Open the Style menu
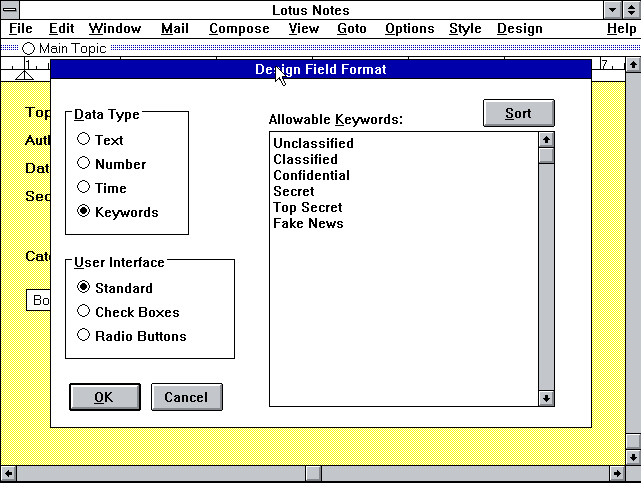The width and height of the screenshot is (641, 483). (465, 29)
